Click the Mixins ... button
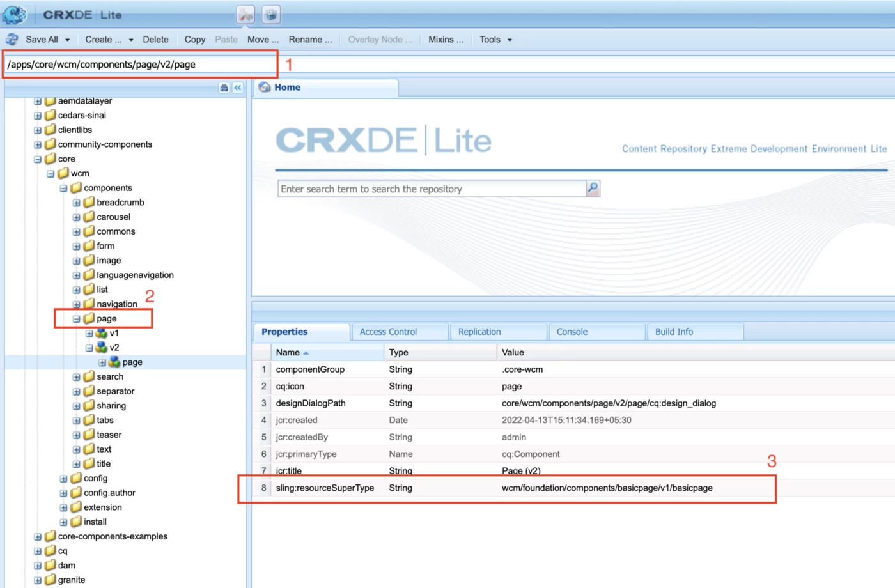This screenshot has width=895, height=588. [446, 39]
